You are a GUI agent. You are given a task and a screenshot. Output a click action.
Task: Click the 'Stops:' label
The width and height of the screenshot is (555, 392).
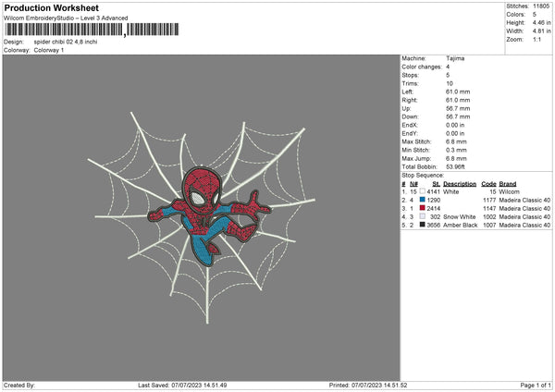pyautogui.click(x=410, y=75)
